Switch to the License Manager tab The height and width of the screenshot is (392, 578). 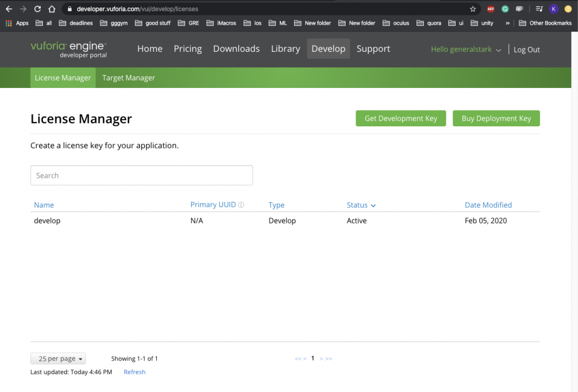click(x=63, y=78)
